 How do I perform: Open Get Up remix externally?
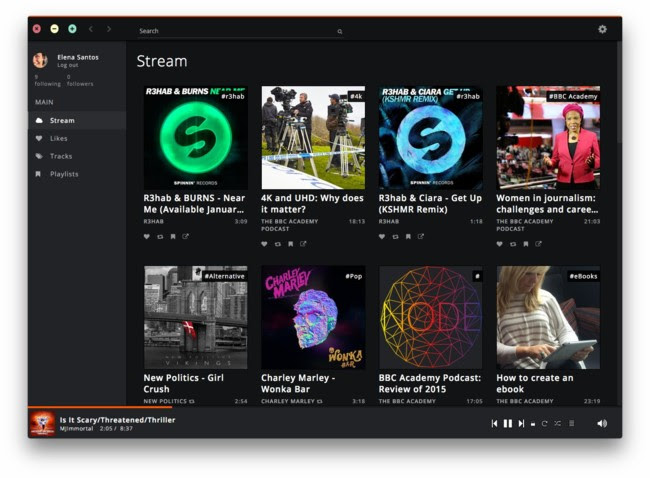point(421,236)
